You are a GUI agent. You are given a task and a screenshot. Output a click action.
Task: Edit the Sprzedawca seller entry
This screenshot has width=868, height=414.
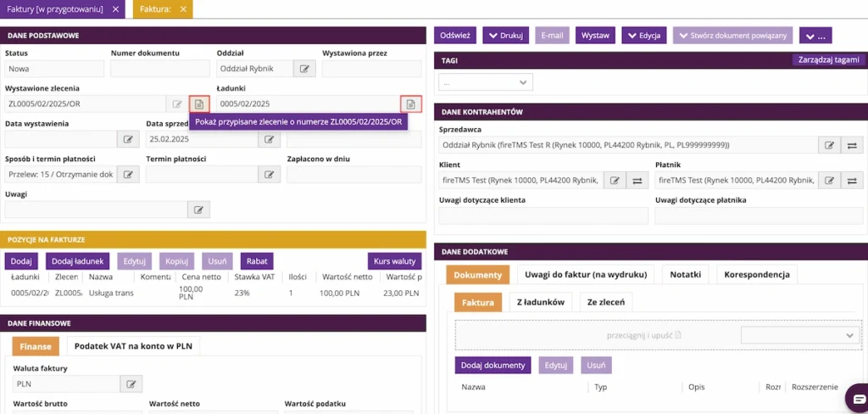(x=829, y=145)
